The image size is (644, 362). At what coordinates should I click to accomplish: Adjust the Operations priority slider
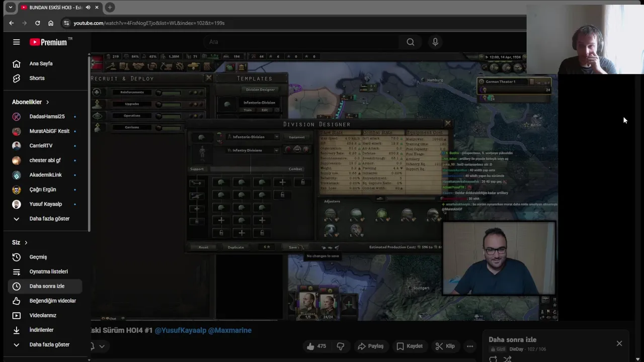point(168,116)
